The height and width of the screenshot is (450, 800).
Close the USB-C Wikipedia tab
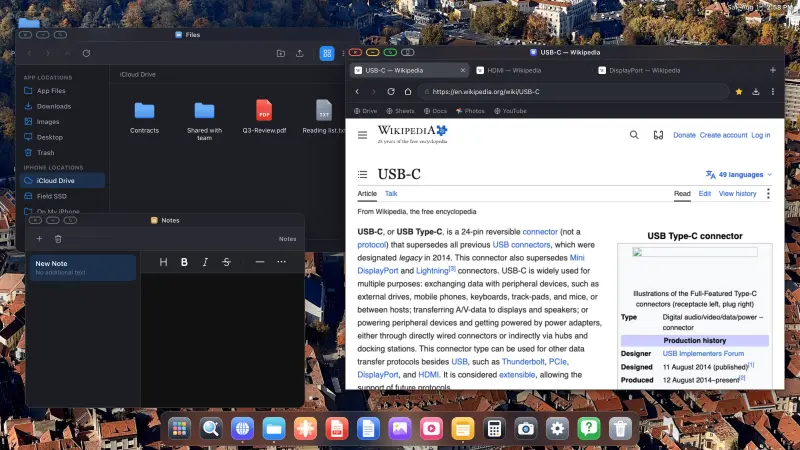point(463,70)
